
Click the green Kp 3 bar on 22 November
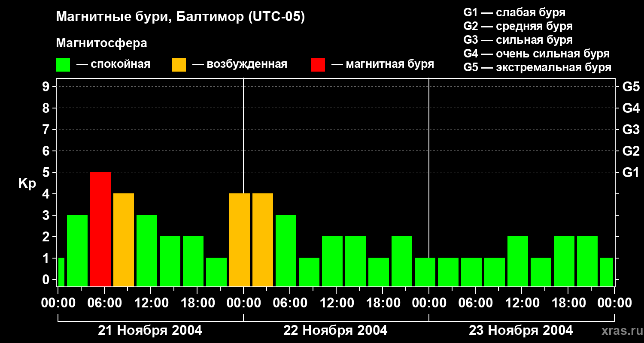(x=286, y=250)
